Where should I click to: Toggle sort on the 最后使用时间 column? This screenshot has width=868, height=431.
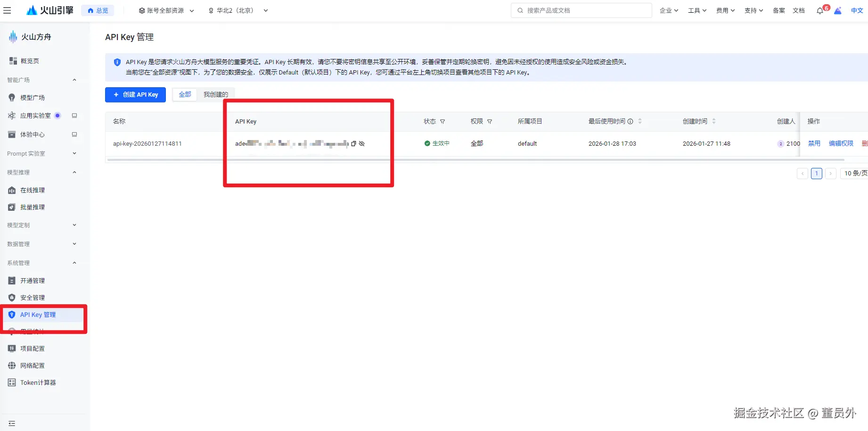click(x=640, y=121)
